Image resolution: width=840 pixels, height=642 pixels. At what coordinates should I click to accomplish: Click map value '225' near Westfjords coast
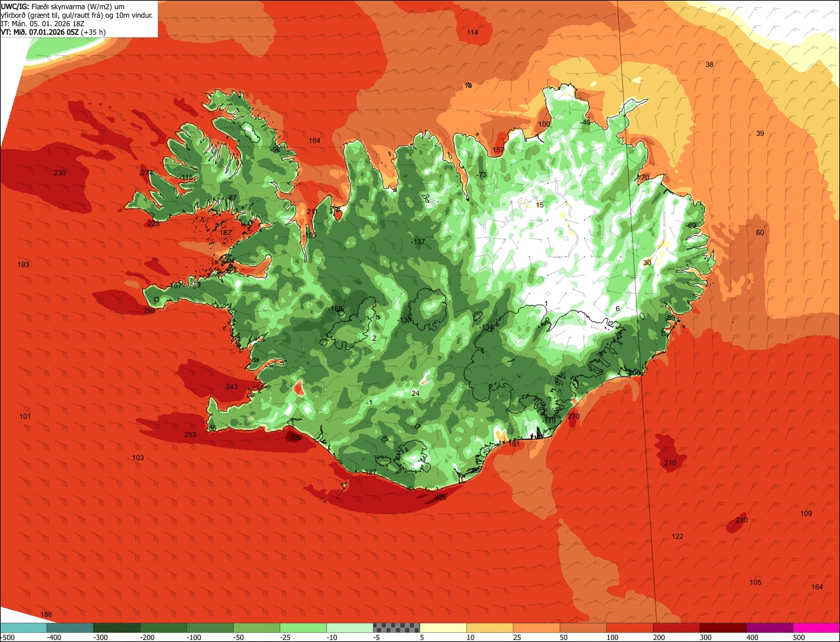[154, 223]
